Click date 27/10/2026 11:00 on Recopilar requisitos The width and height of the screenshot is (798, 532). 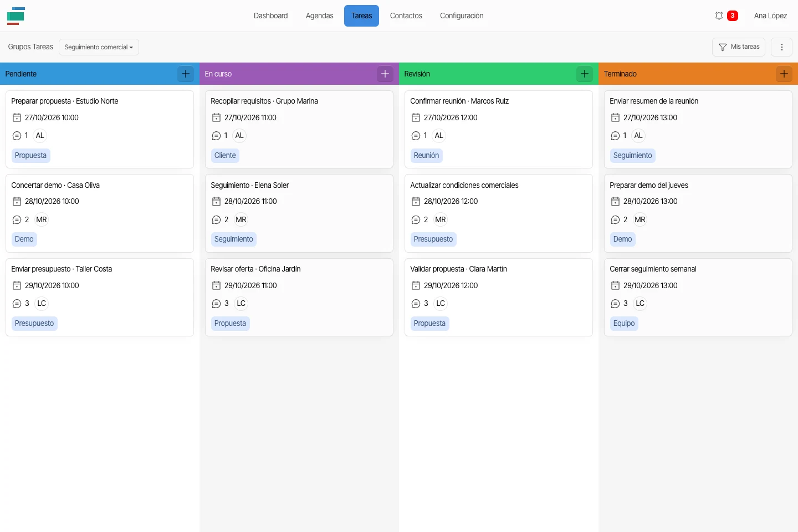250,117
